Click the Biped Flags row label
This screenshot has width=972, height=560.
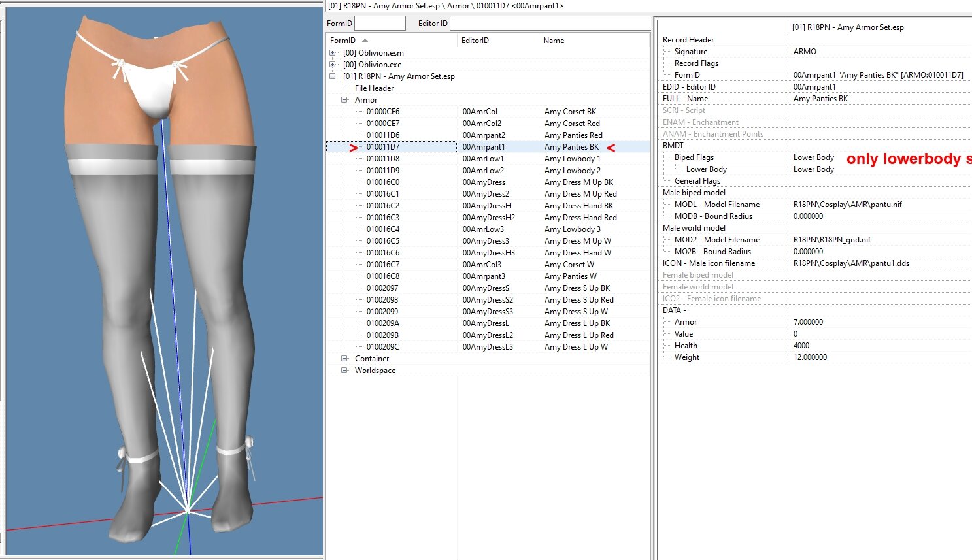694,157
